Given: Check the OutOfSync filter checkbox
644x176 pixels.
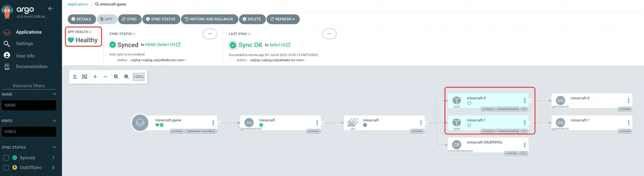Looking at the screenshot, I should (x=6, y=168).
